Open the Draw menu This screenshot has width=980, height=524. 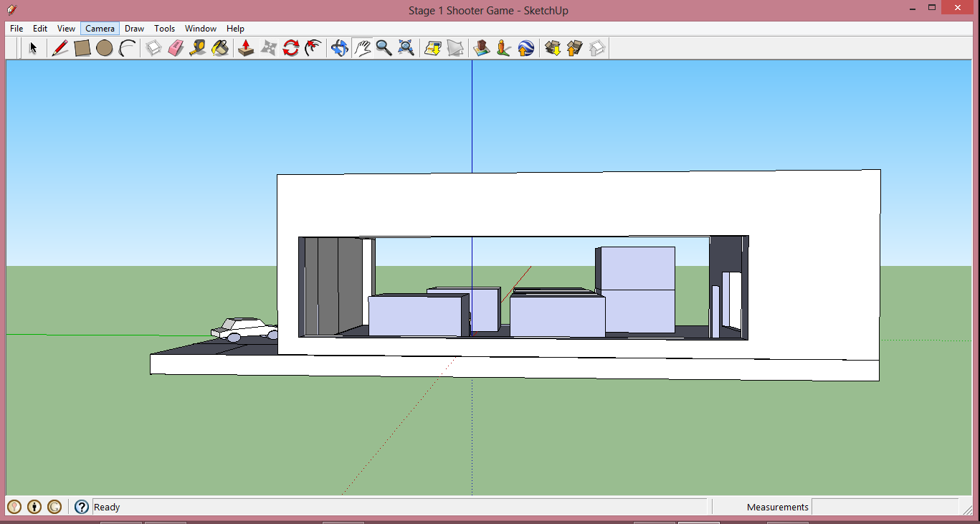pyautogui.click(x=134, y=28)
